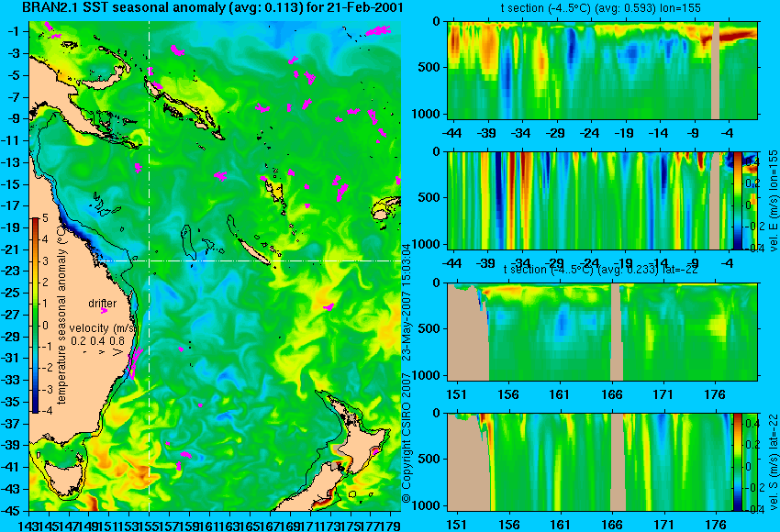
Task: Click the 'vel. S (m/s) lat=-22' vertical label
Action: pyautogui.click(x=774, y=462)
